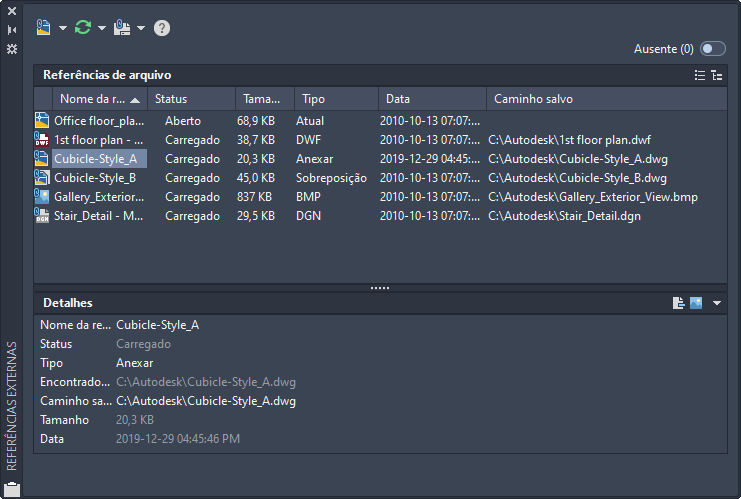Select the Stair_Detail DGN reference row
This screenshot has height=499, width=741.
click(x=99, y=216)
